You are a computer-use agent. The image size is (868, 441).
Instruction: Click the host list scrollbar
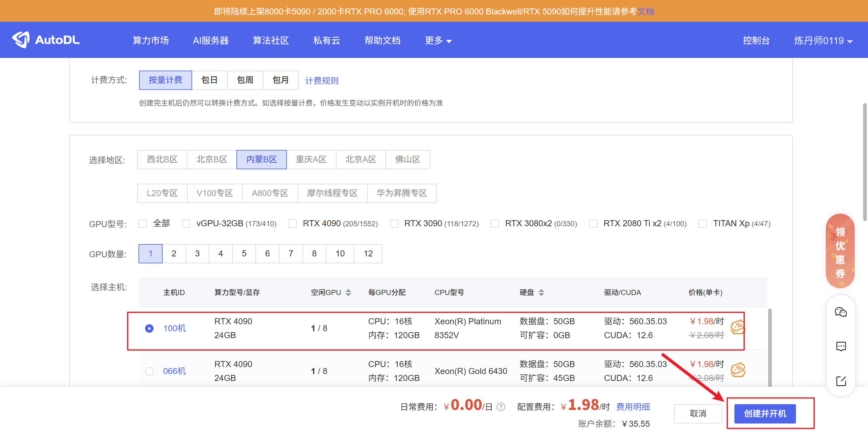click(x=770, y=347)
